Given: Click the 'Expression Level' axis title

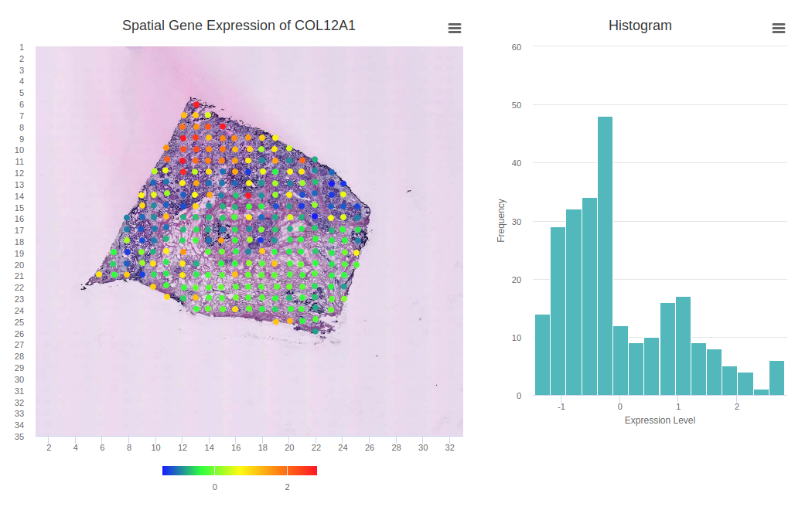Looking at the screenshot, I should (x=660, y=420).
